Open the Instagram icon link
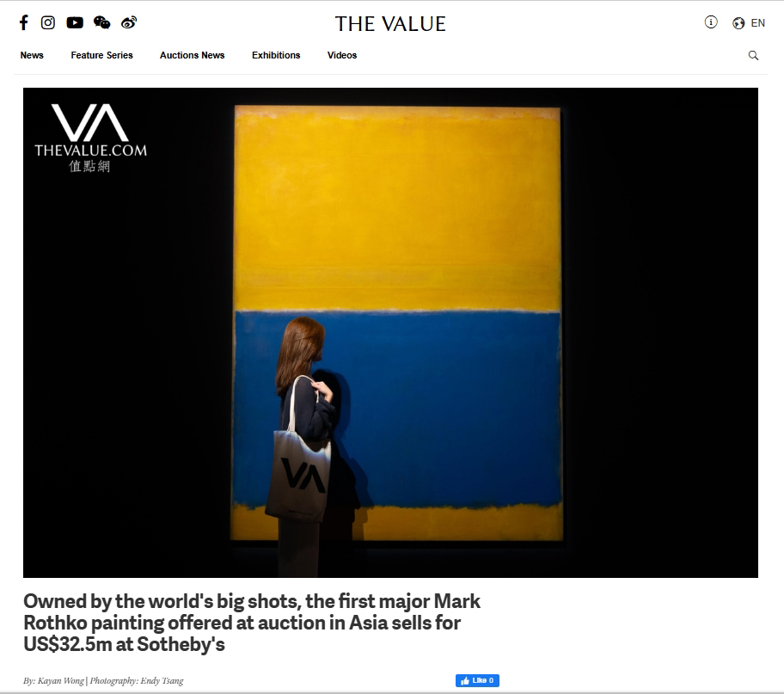784x694 pixels. (48, 22)
